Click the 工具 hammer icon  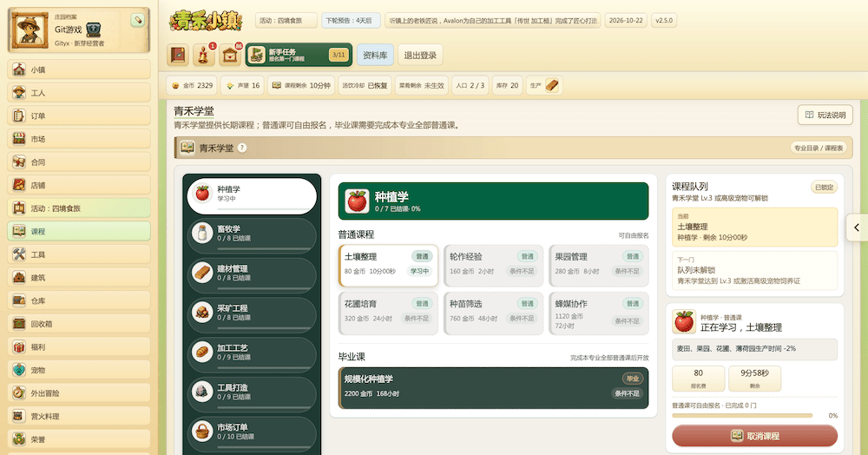click(x=19, y=254)
